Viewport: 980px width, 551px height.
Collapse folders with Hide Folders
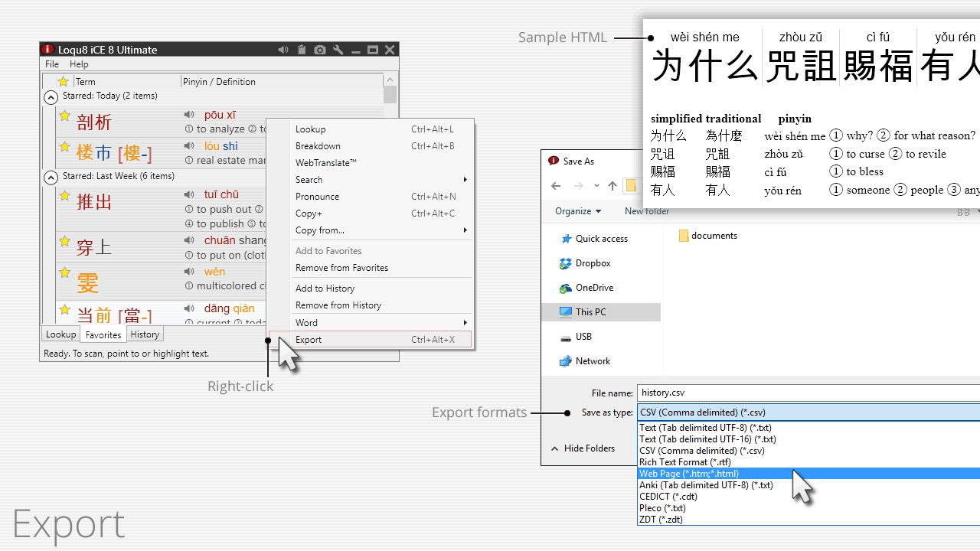(x=583, y=448)
